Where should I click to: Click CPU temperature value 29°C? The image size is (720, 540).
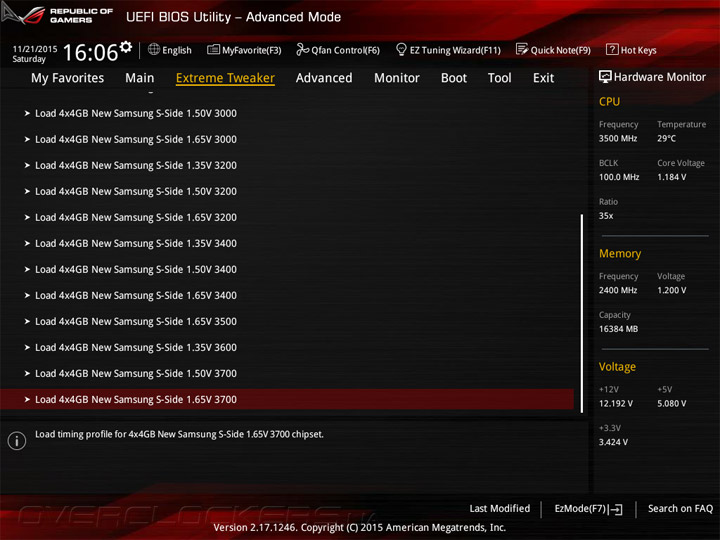click(x=666, y=138)
